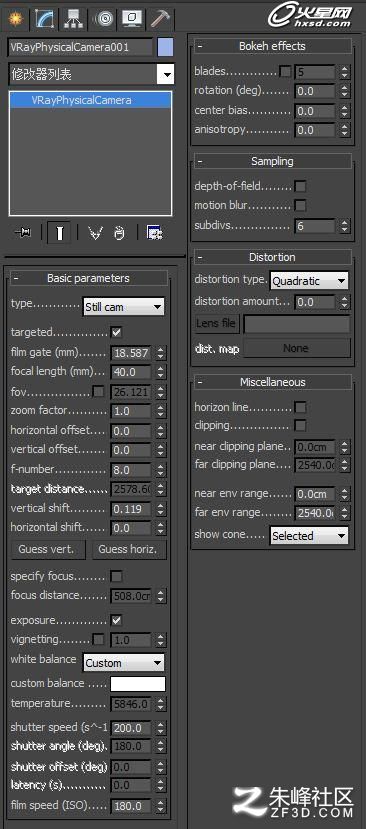The width and height of the screenshot is (366, 829).
Task: Click Make Unique icon
Action: click(x=95, y=233)
